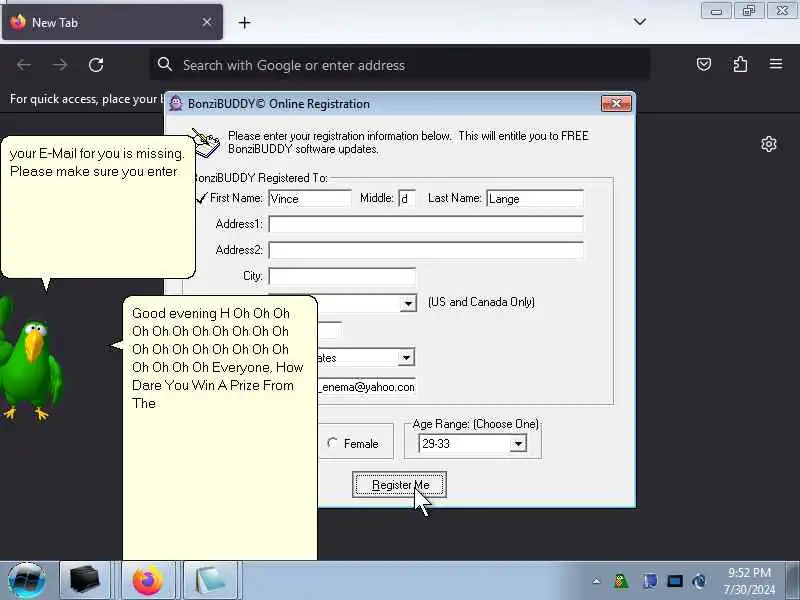Image resolution: width=800 pixels, height=600 pixels.
Task: Click the Register Me button
Action: [399, 484]
